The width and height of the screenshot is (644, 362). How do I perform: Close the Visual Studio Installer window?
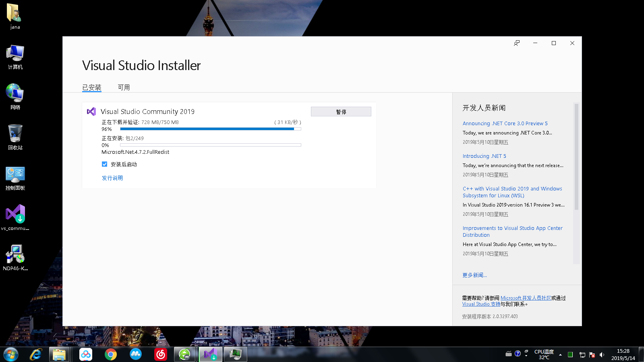572,43
